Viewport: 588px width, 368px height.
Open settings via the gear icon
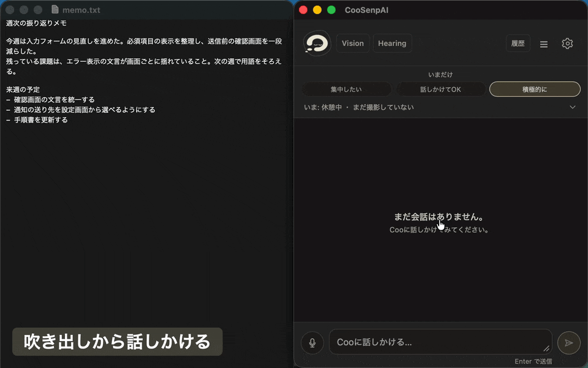pos(567,43)
